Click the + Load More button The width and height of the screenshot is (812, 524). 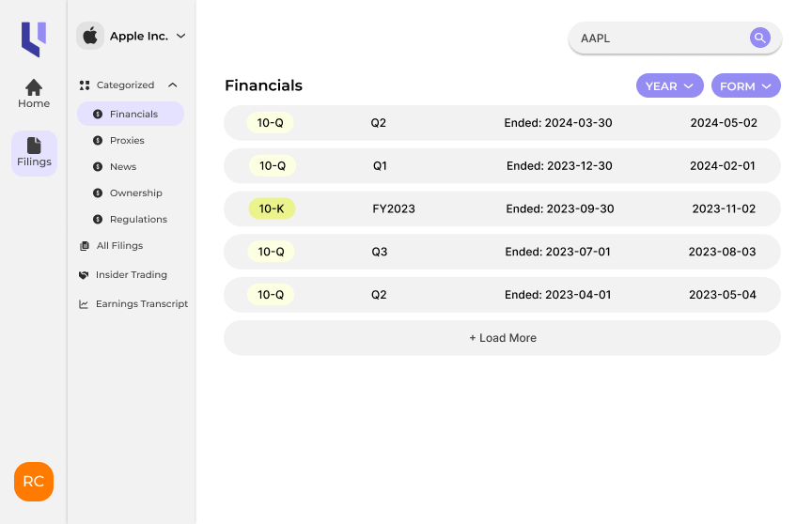click(502, 338)
